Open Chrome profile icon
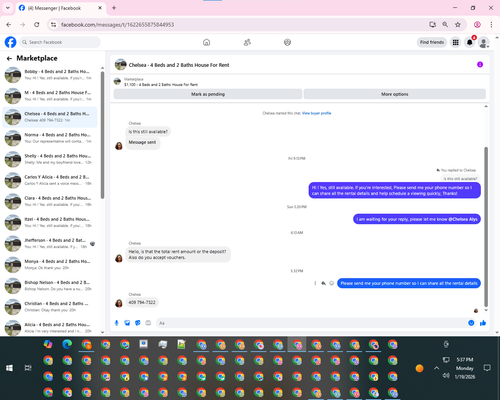This screenshot has width=500, height=400. coord(477,25)
